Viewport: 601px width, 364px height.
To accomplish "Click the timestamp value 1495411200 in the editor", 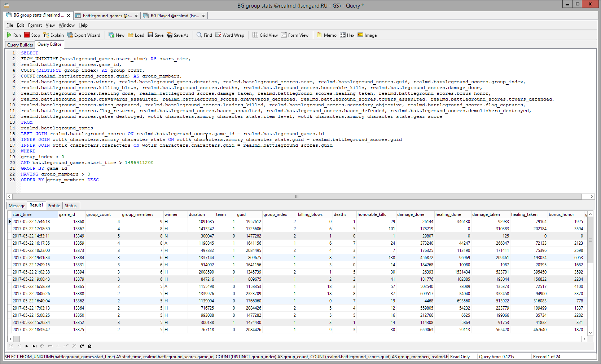I will pyautogui.click(x=139, y=163).
